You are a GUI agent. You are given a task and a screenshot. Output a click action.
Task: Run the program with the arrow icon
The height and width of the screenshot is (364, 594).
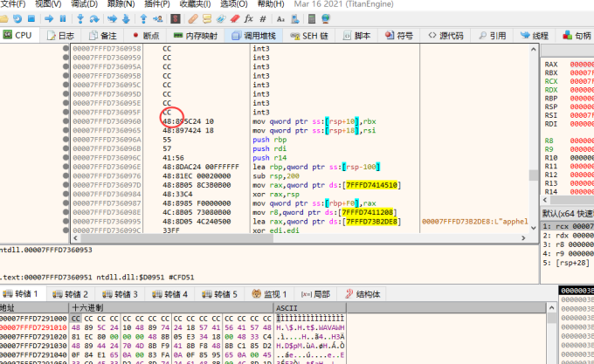click(49, 18)
